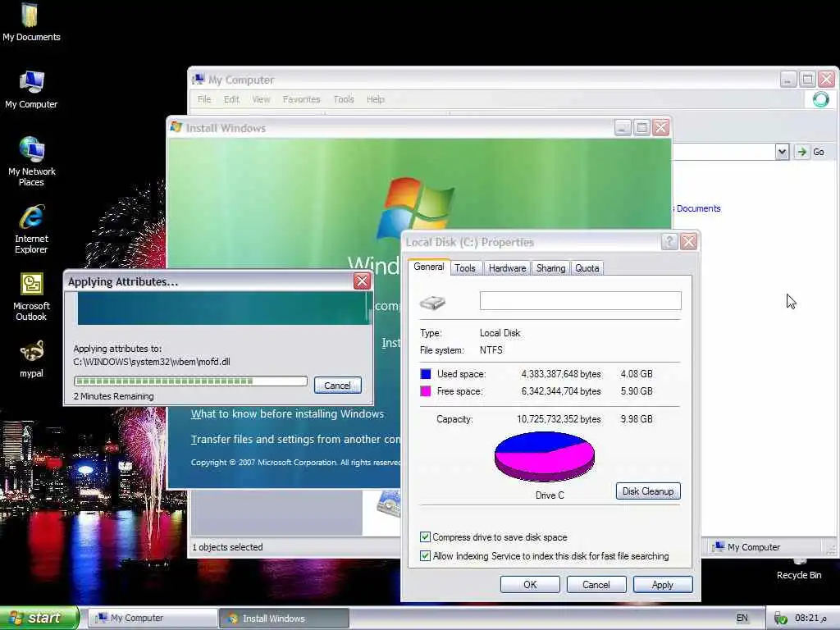Open the address bar dropdown in My Computer
This screenshot has height=630, width=840.
[782, 152]
